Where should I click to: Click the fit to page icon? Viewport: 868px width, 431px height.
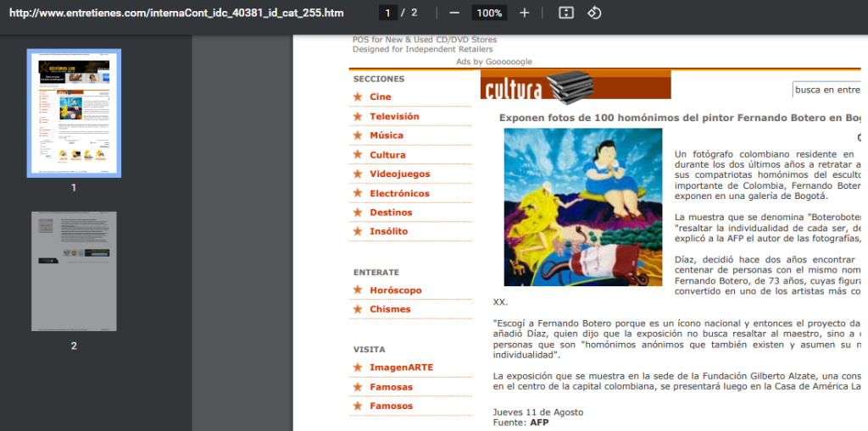566,13
